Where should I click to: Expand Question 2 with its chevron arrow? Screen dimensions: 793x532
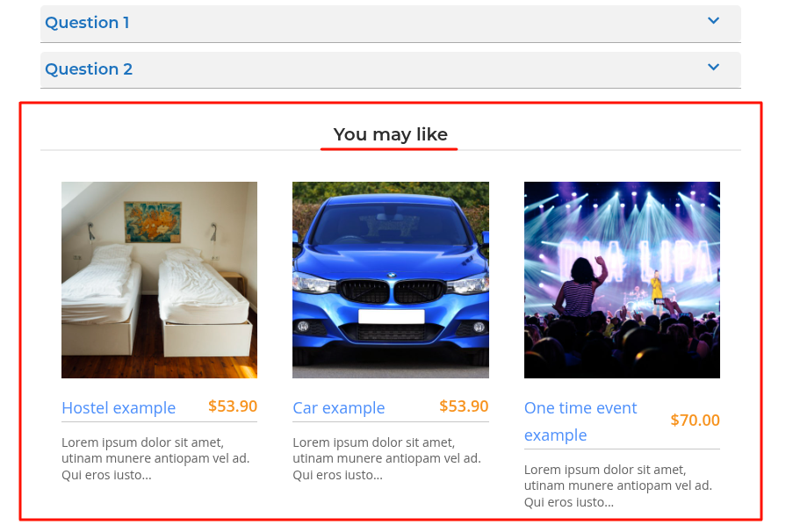pyautogui.click(x=714, y=68)
